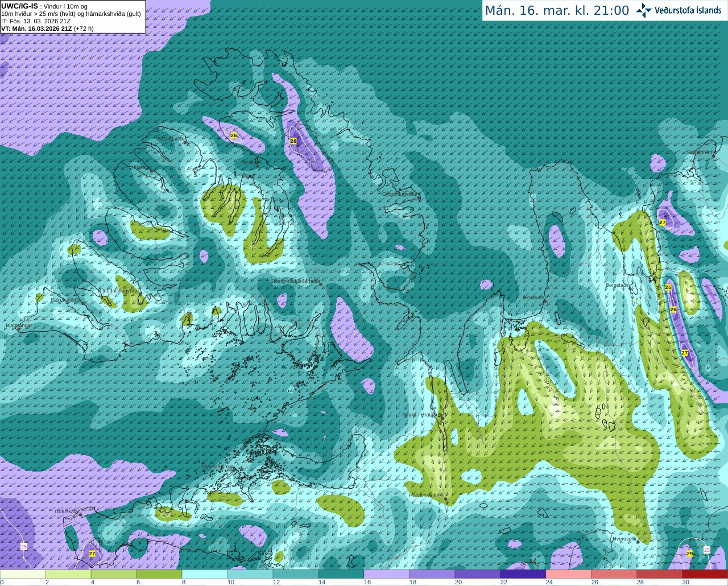This screenshot has width=728, height=586.
Task: Select the 2–4 m/s light green legend swatch
Action: [68, 574]
